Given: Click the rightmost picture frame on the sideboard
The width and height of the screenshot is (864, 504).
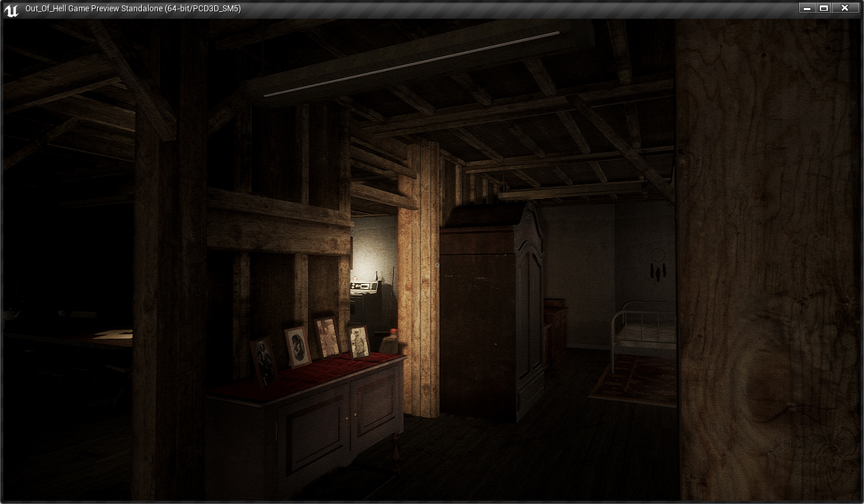Looking at the screenshot, I should pyautogui.click(x=360, y=341).
